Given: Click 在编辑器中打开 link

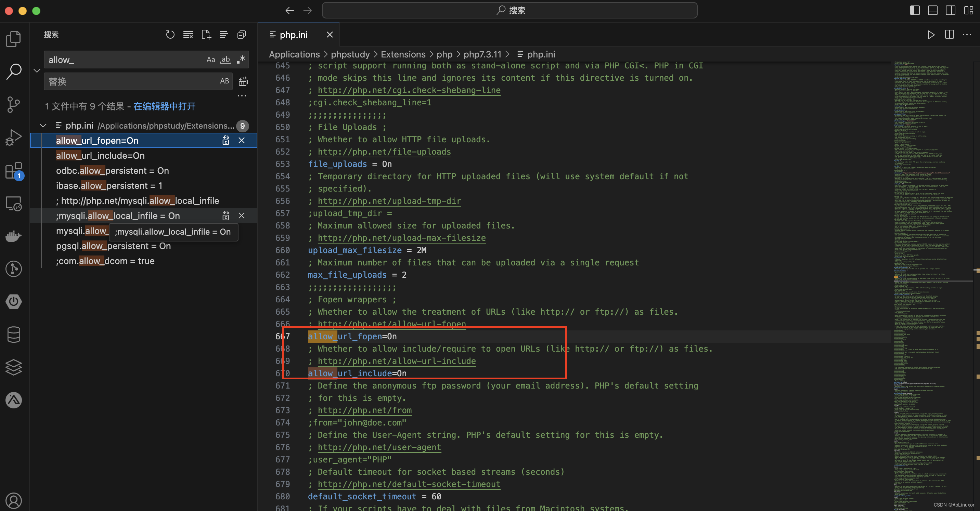Looking at the screenshot, I should pyautogui.click(x=164, y=106).
